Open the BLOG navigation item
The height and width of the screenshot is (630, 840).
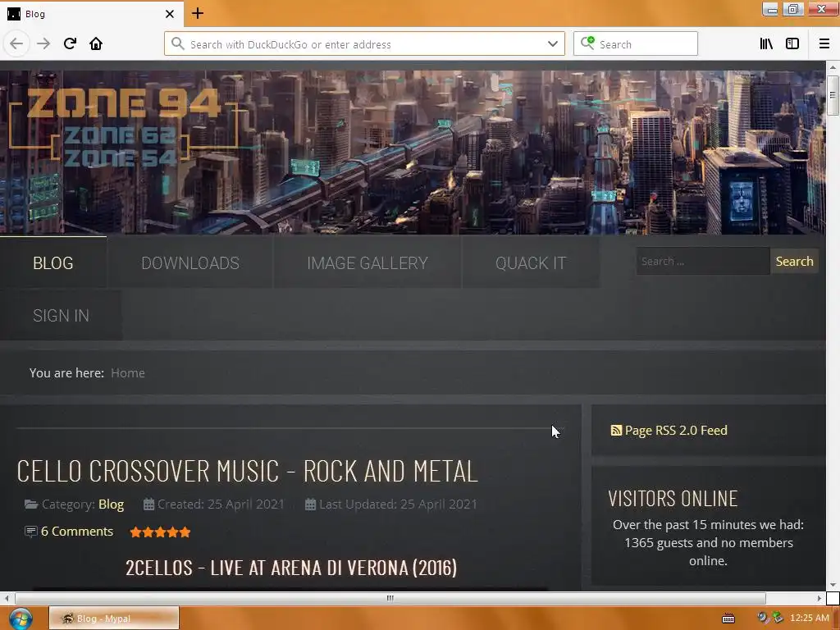click(x=53, y=263)
